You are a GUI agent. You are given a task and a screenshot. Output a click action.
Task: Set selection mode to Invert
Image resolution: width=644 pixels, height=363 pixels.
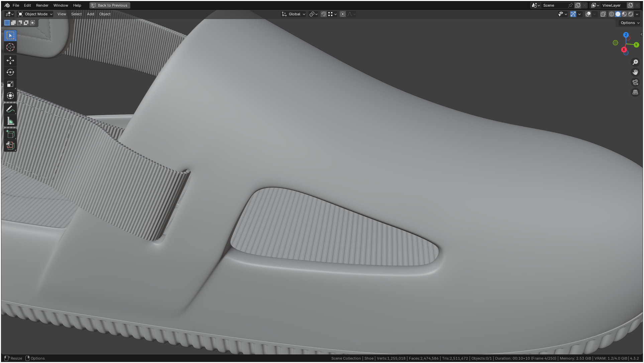(26, 23)
